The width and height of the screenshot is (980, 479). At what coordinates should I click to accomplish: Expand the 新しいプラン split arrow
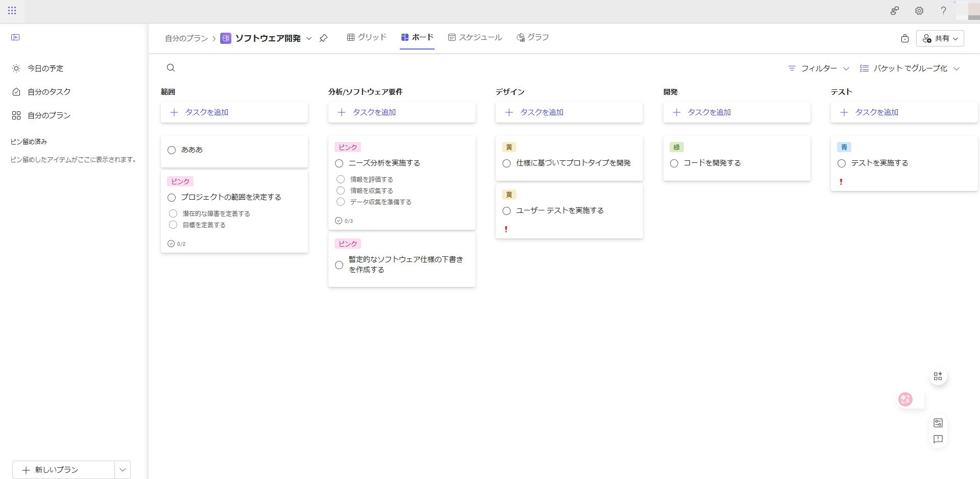(123, 470)
